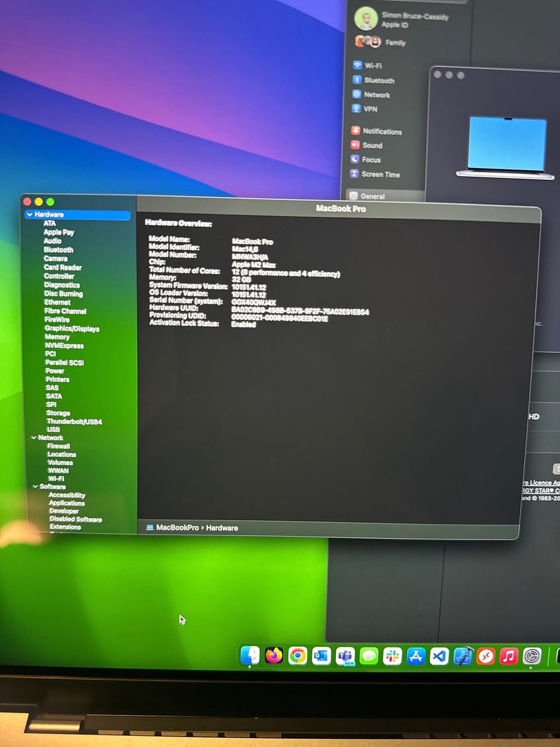This screenshot has height=747, width=560.
Task: Open the App Store dock icon
Action: point(415,657)
